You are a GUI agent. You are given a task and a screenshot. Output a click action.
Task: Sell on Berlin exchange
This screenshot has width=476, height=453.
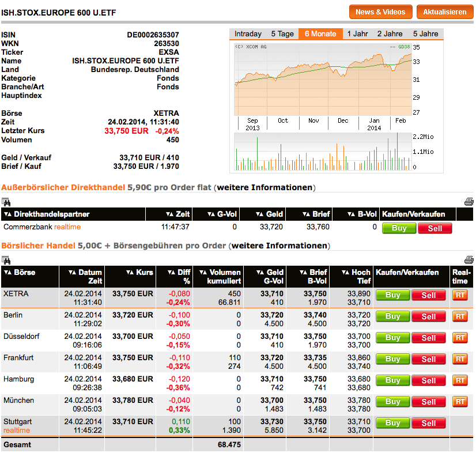tap(429, 316)
